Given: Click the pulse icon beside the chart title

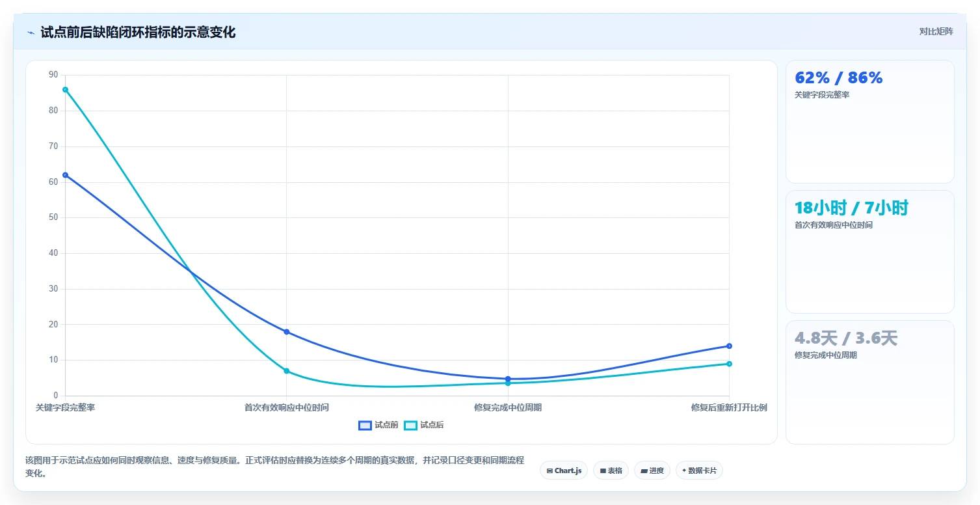Looking at the screenshot, I should (x=31, y=33).
